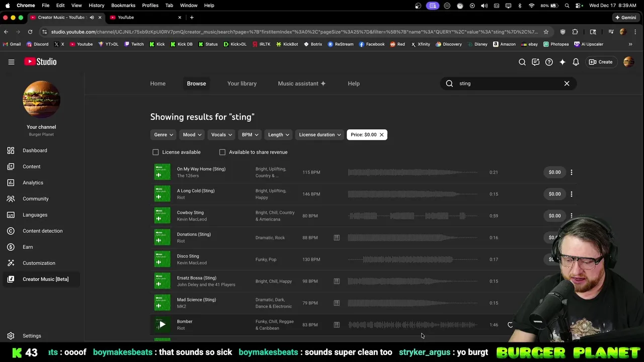644x362 pixels.
Task: Open Languages in sidebar
Action: click(x=40, y=215)
